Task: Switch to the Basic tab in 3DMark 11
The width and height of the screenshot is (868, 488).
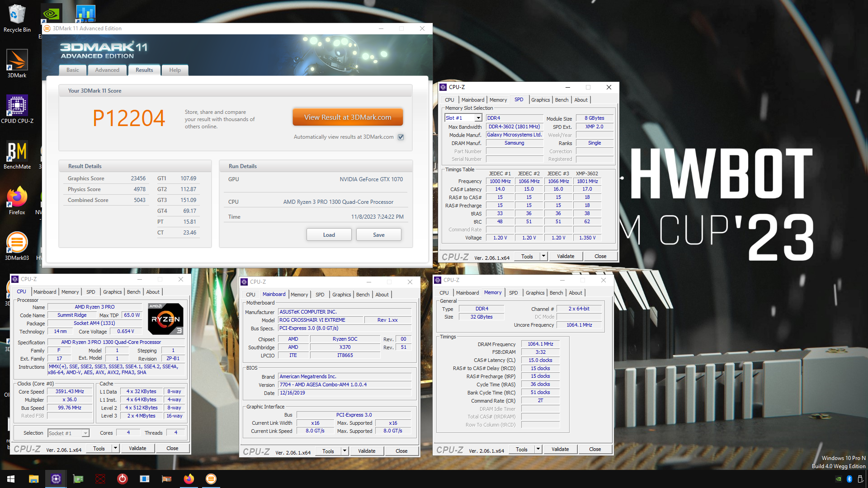Action: click(x=72, y=70)
